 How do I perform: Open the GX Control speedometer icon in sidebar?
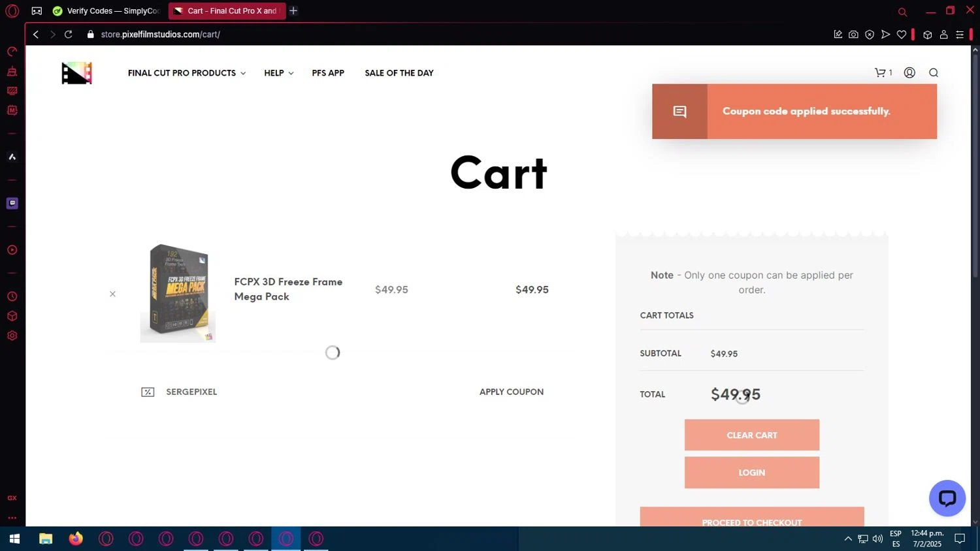(12, 52)
